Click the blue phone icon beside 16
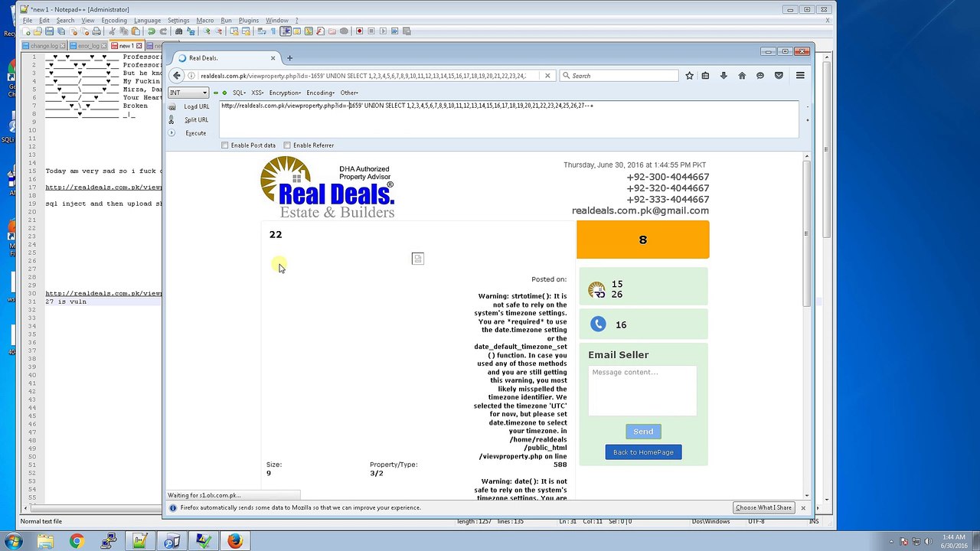Screen dimensions: 980x551 [598, 324]
